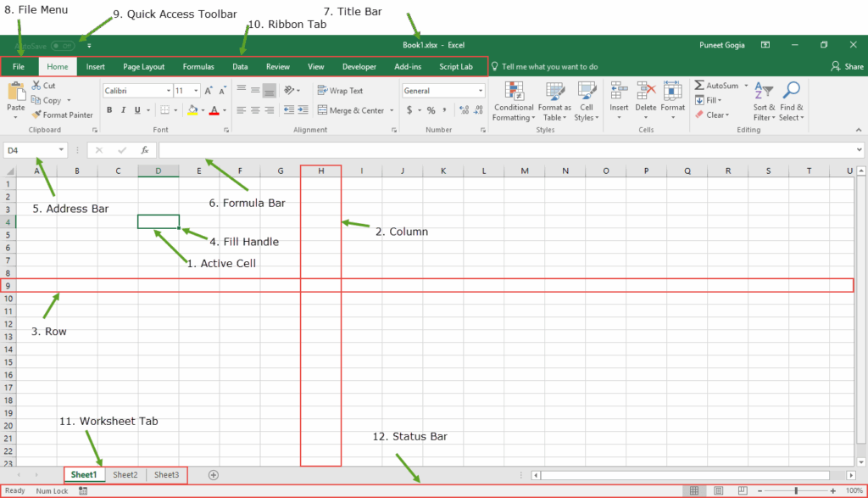Open the File menu
The image size is (868, 498).
(19, 66)
